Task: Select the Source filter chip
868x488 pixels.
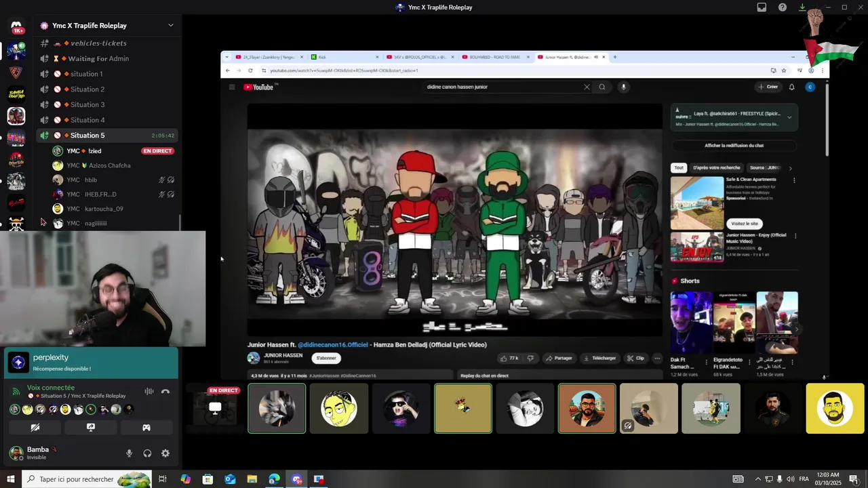Action: [x=765, y=167]
